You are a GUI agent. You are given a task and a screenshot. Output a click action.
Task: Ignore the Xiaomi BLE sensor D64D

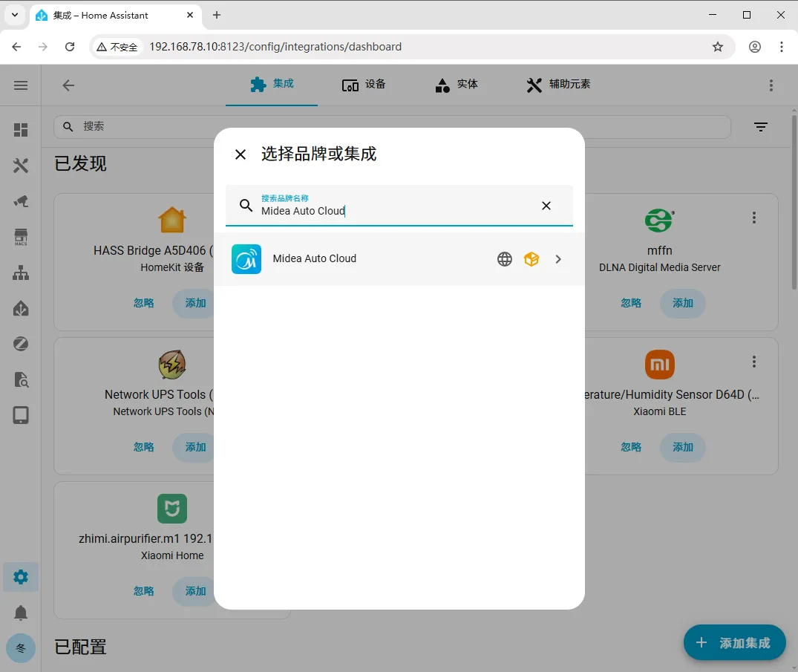pos(631,447)
